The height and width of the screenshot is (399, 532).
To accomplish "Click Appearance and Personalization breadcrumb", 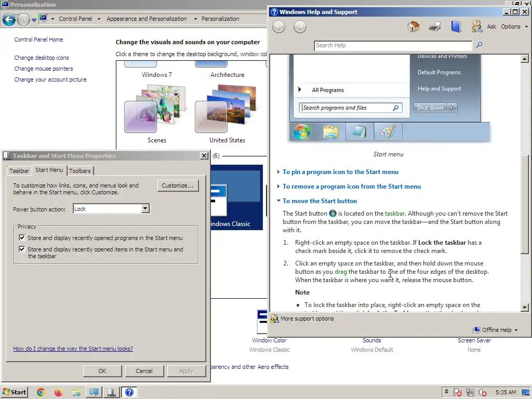I will (147, 19).
